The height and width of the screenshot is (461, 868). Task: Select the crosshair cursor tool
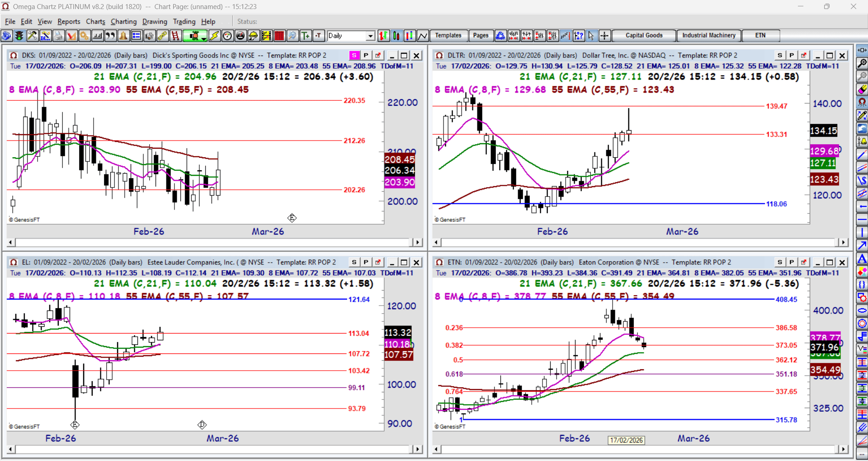(x=604, y=36)
